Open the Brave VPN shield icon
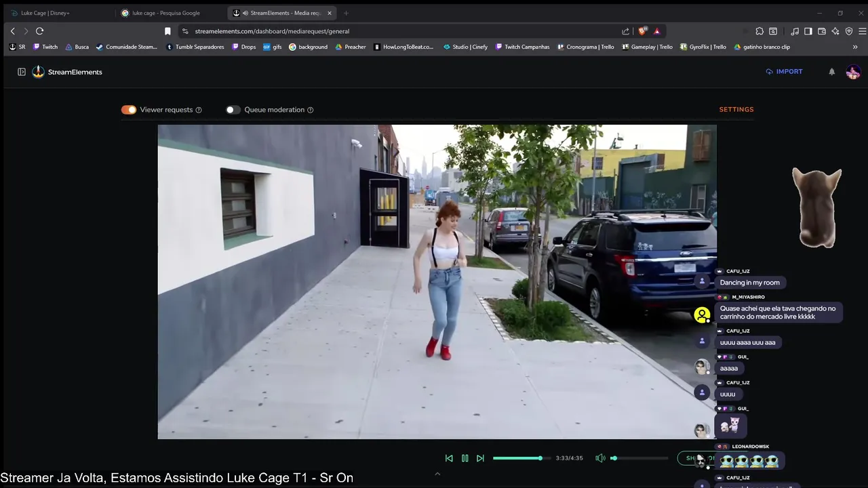Viewport: 868px width, 488px height. point(849,31)
